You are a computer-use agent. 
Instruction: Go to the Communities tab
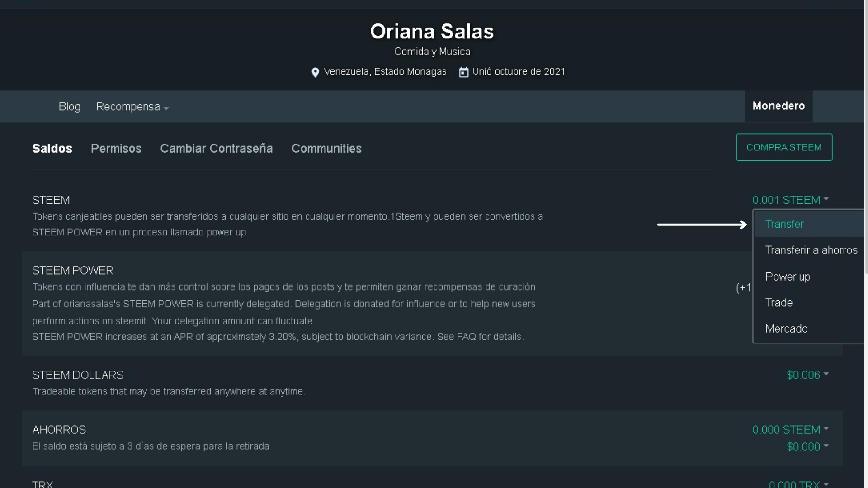[326, 149]
